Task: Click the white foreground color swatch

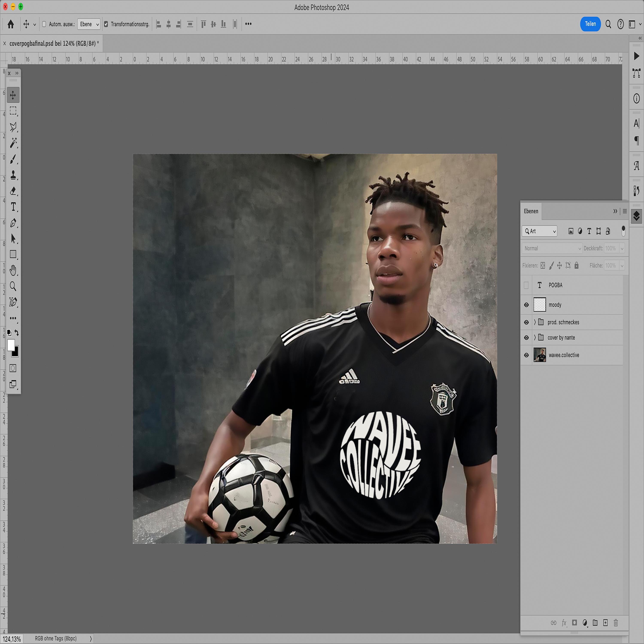Action: tap(11, 345)
